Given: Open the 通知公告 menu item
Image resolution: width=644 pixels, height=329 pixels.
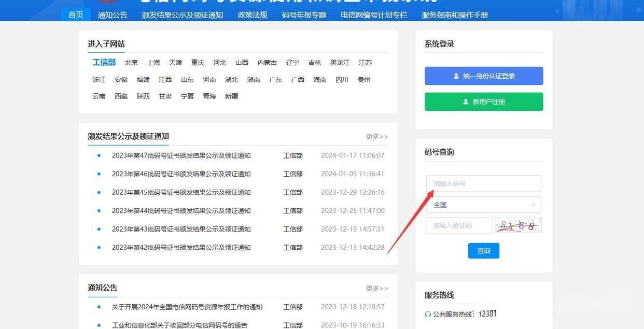Looking at the screenshot, I should pos(113,15).
